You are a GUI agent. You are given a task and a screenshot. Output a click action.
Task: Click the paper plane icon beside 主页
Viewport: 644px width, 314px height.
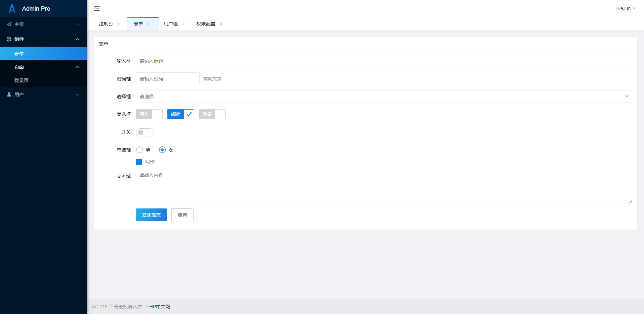click(x=9, y=24)
